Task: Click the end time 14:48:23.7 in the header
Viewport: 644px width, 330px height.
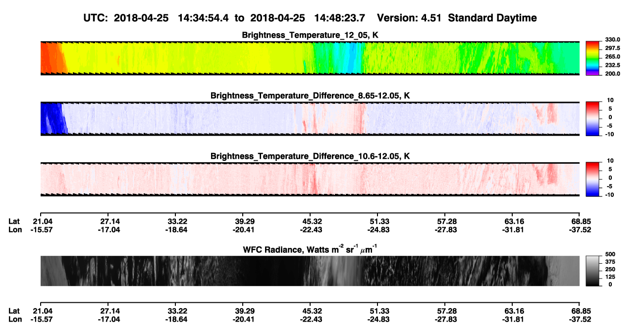Action: [x=340, y=18]
